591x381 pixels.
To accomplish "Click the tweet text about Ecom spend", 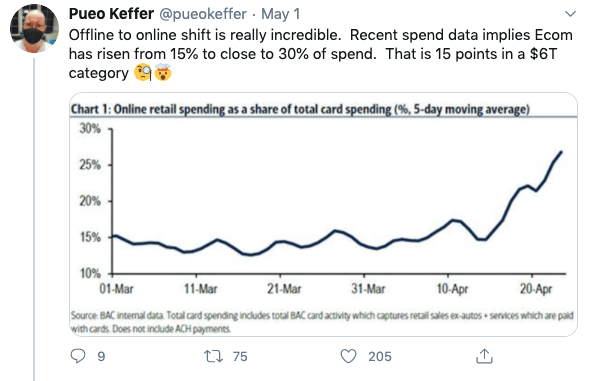I will click(x=320, y=54).
